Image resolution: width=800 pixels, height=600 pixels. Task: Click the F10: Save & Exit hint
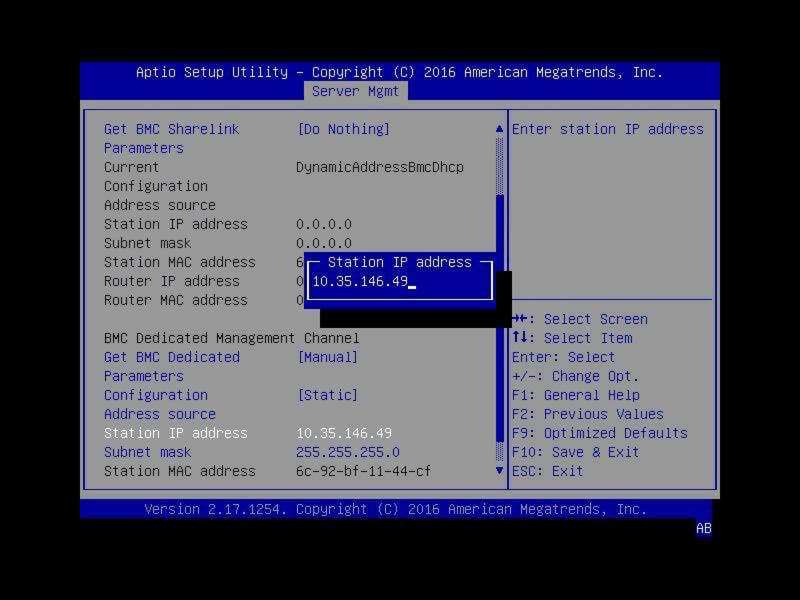tap(575, 452)
